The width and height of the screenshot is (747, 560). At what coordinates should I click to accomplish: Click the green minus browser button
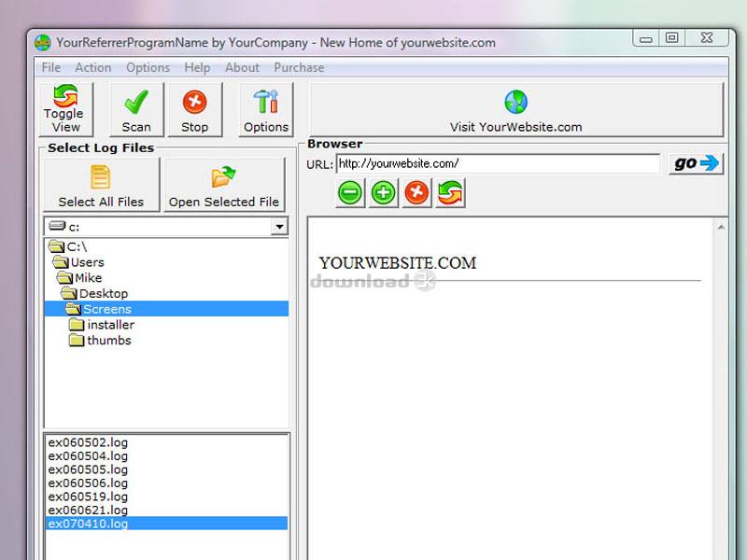tap(350, 193)
